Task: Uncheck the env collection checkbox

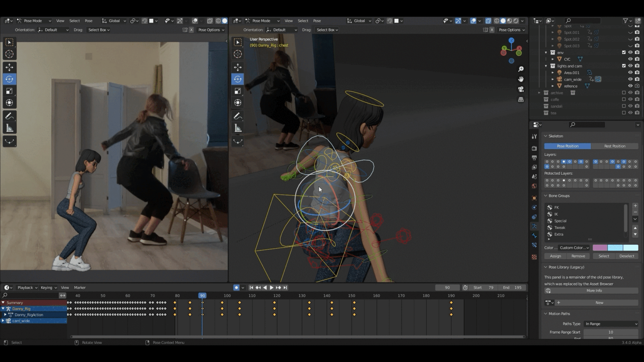Action: coord(624,52)
